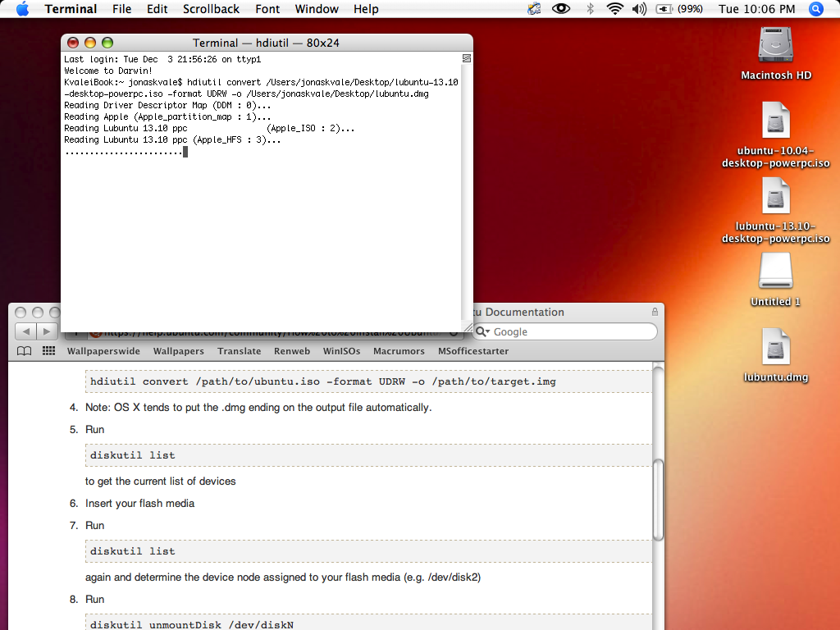The height and width of the screenshot is (630, 840).
Task: Click the Bluetooth menu bar icon
Action: [591, 8]
